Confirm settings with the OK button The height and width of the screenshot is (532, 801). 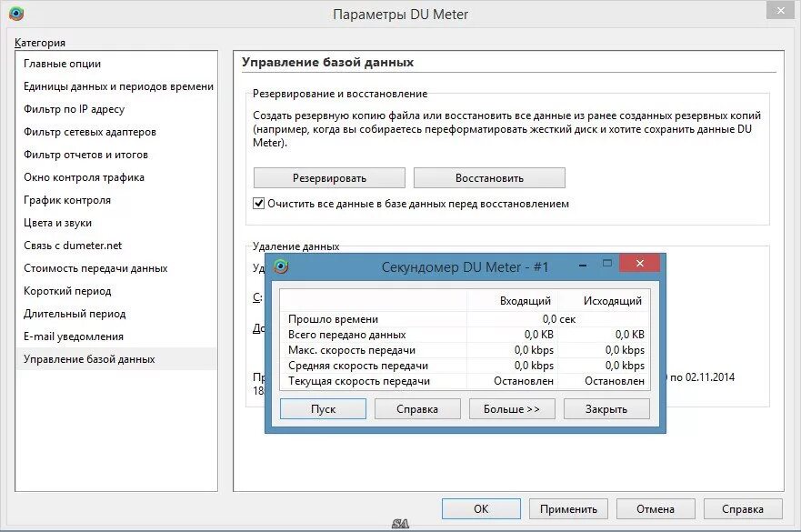pyautogui.click(x=481, y=509)
